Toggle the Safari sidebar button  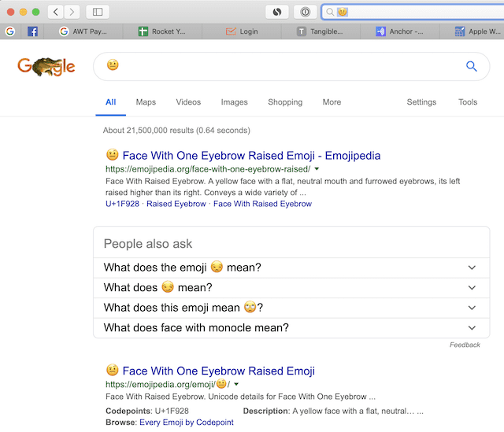point(98,12)
